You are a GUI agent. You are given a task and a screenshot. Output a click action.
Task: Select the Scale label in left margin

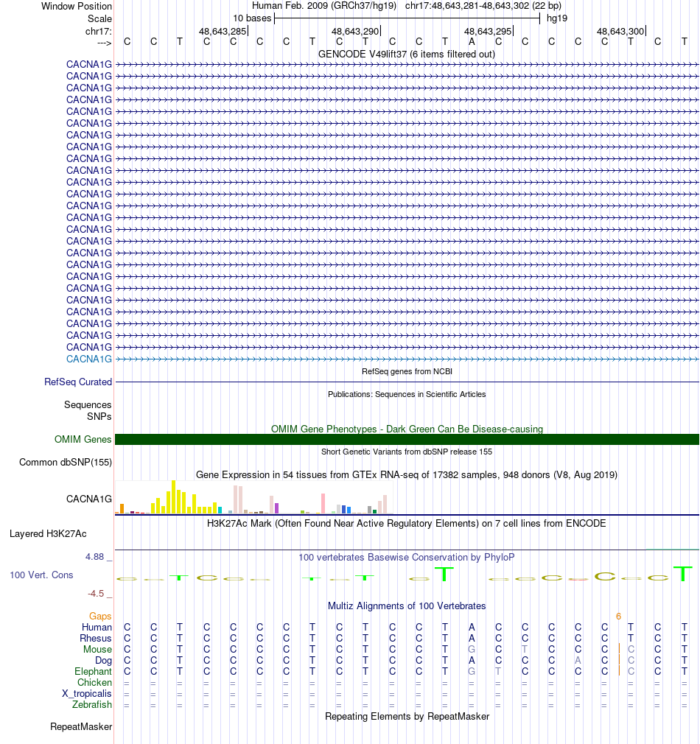[99, 18]
